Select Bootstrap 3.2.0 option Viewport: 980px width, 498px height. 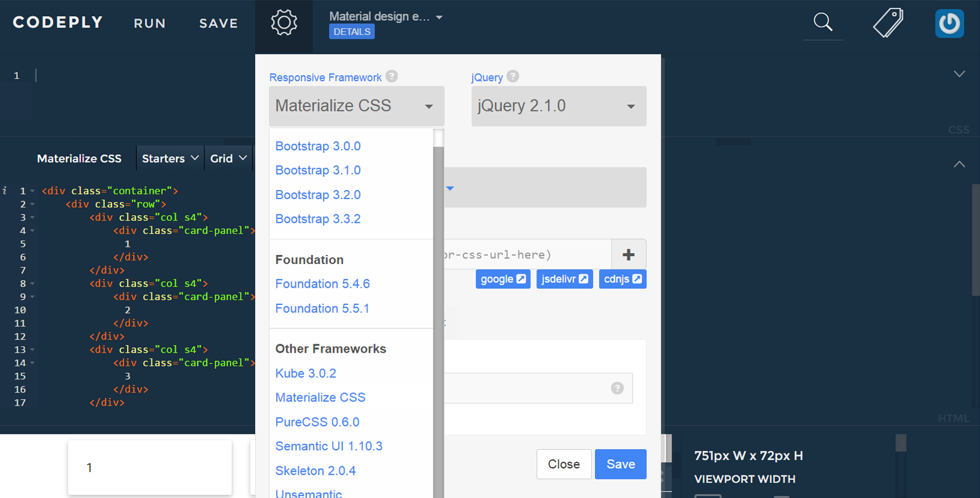pyautogui.click(x=318, y=195)
